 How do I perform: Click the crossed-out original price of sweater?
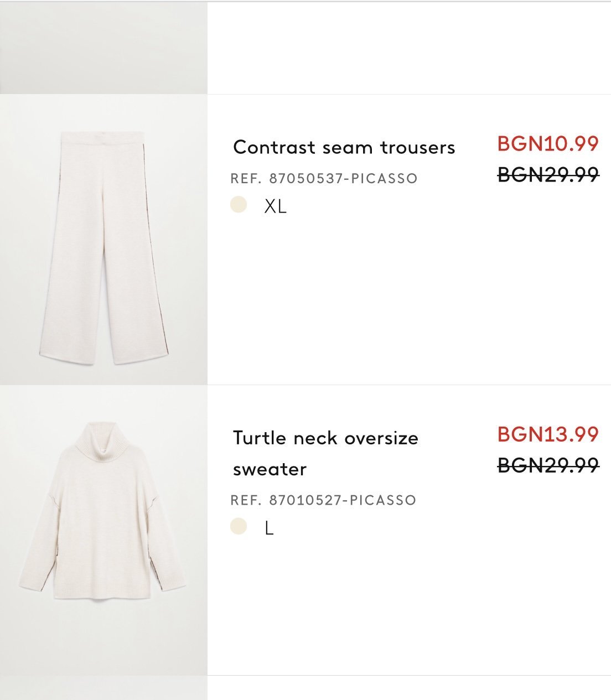[x=548, y=465]
